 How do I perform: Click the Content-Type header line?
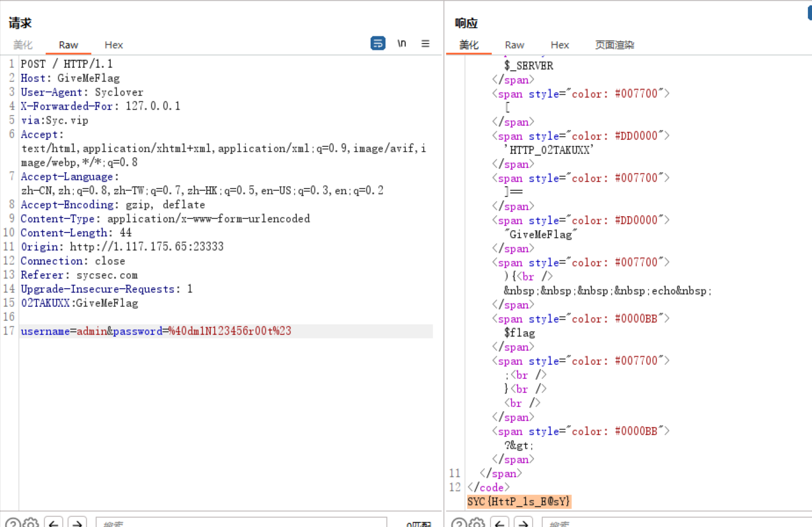(x=165, y=218)
